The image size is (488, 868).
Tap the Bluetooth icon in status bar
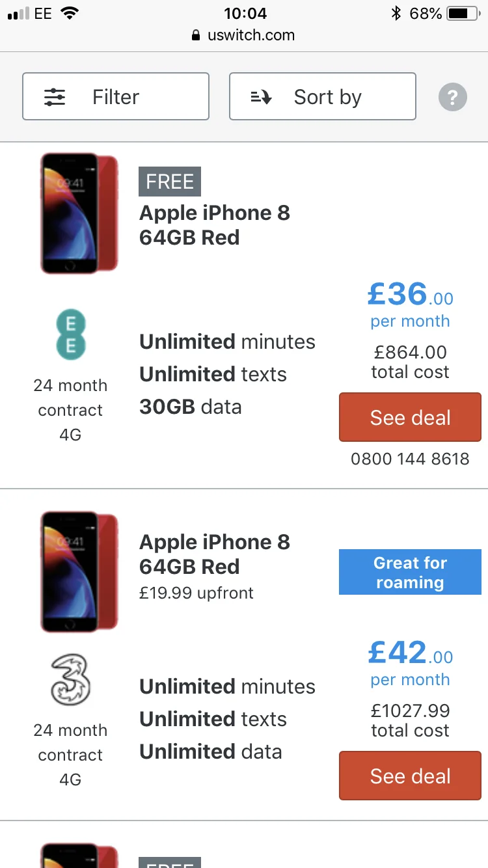(396, 13)
